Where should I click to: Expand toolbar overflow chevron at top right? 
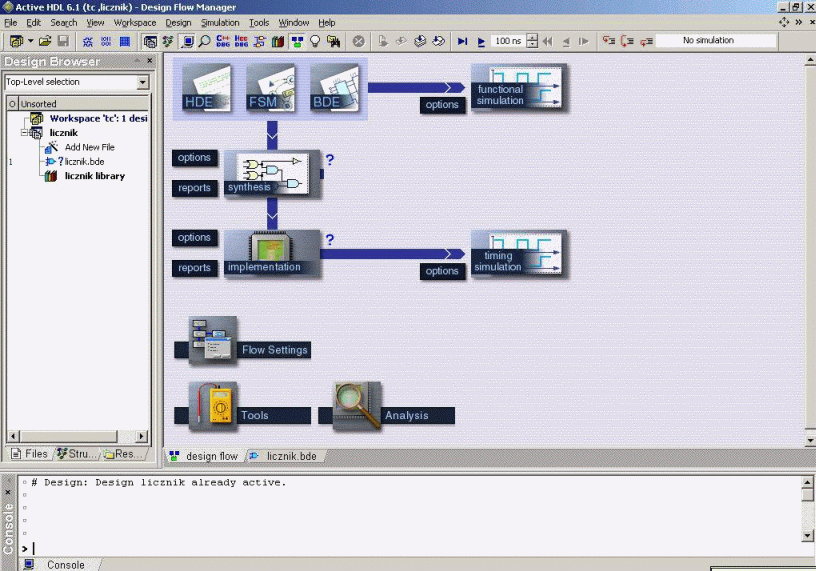[x=798, y=22]
